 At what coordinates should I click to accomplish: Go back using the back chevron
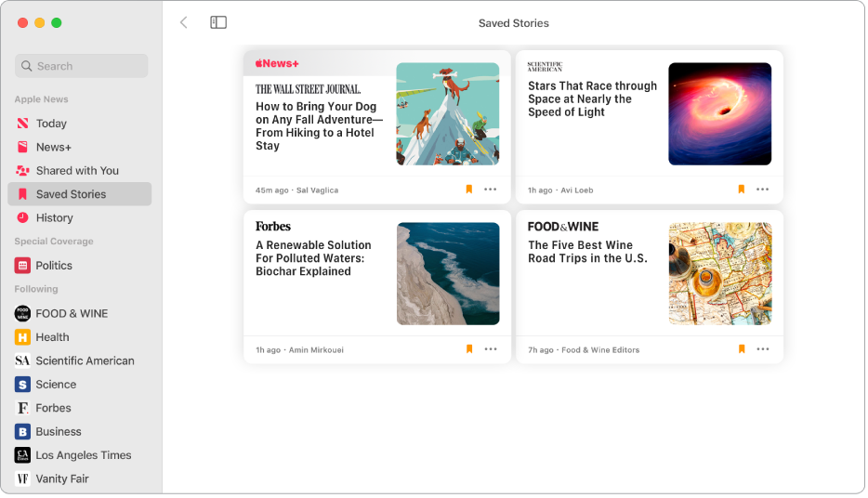pos(184,22)
